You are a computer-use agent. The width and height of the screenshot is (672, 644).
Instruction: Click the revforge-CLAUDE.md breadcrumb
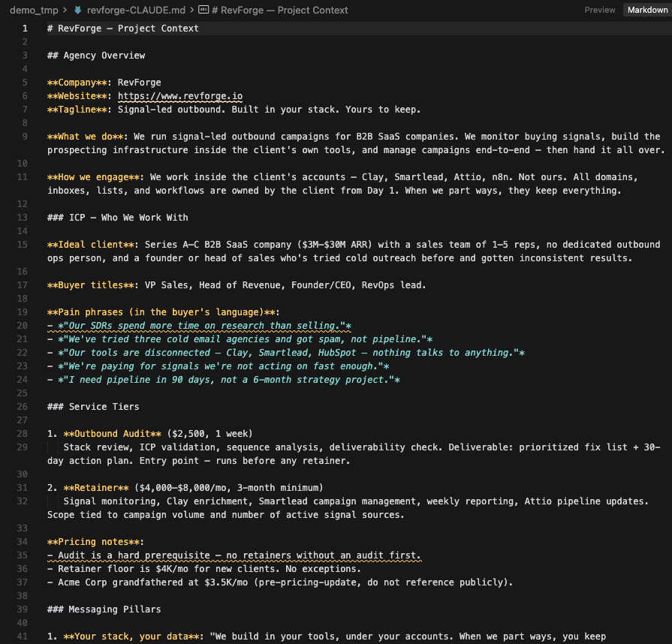click(136, 11)
